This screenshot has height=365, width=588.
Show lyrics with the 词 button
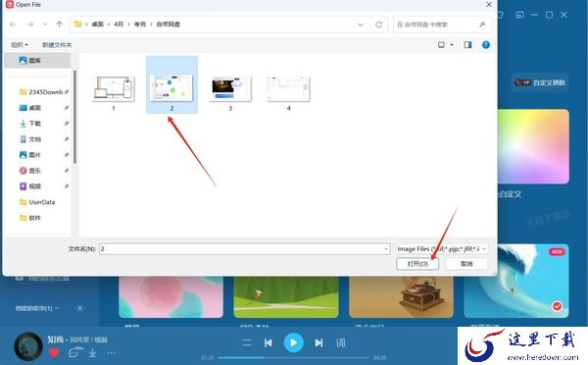(x=340, y=342)
